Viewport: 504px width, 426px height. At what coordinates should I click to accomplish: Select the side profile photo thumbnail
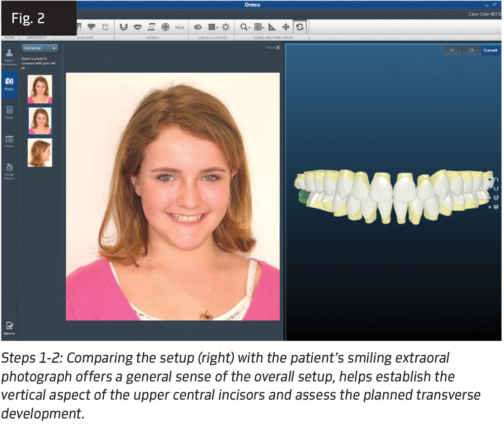(40, 153)
